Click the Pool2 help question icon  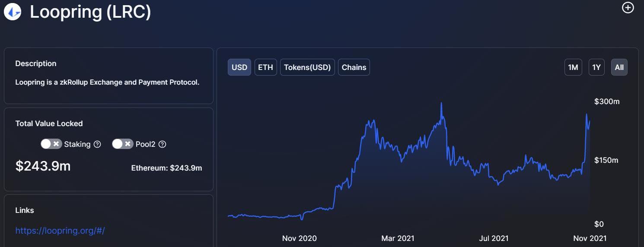click(163, 144)
